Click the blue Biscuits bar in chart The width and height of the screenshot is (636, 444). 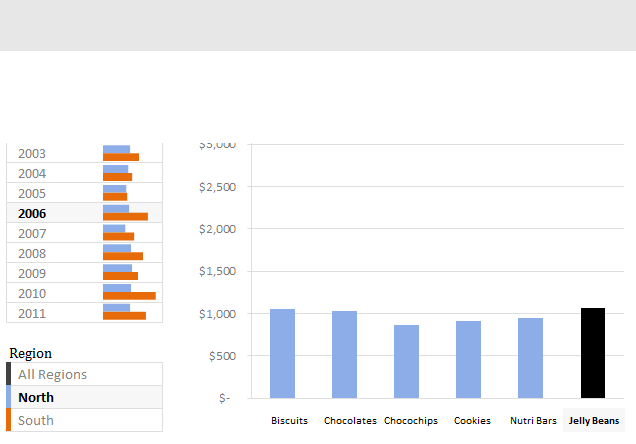click(282, 353)
